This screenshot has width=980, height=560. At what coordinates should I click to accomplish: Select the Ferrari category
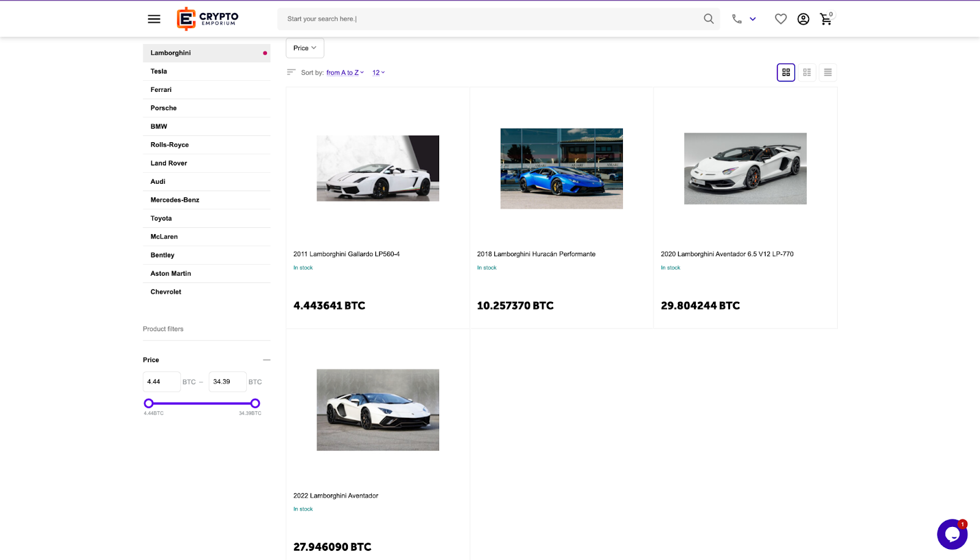coord(206,89)
